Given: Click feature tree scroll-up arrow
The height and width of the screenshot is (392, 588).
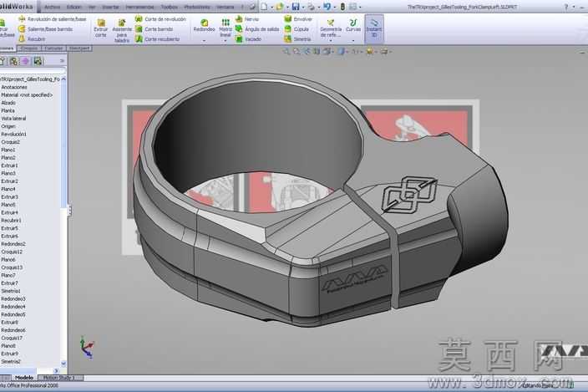Looking at the screenshot, I should pos(63,79).
